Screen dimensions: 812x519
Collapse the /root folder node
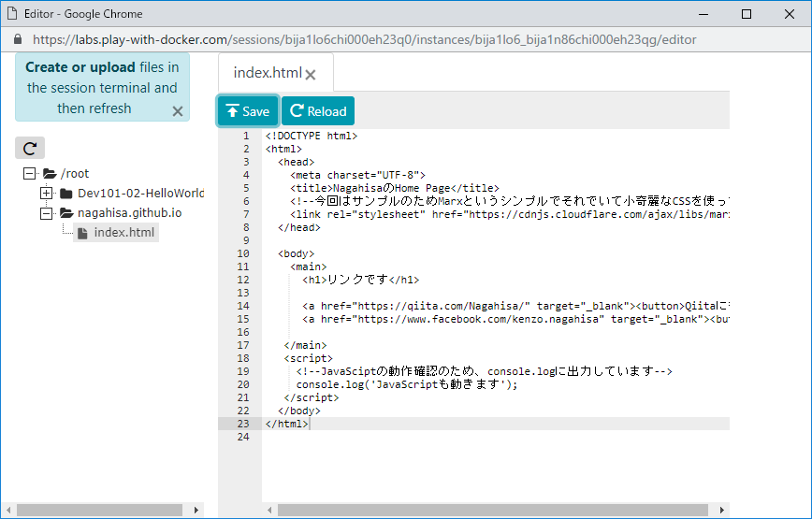coord(28,174)
